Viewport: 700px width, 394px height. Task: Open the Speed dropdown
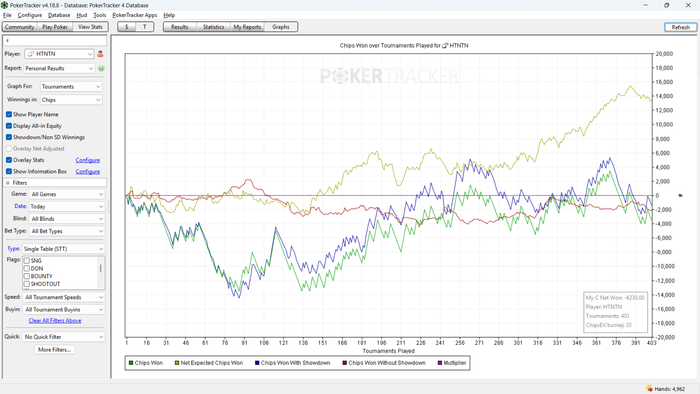[64, 297]
